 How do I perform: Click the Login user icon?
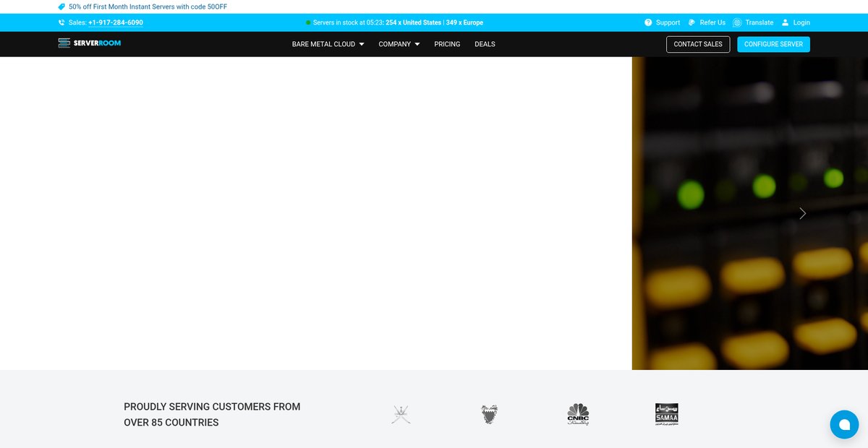(x=786, y=22)
